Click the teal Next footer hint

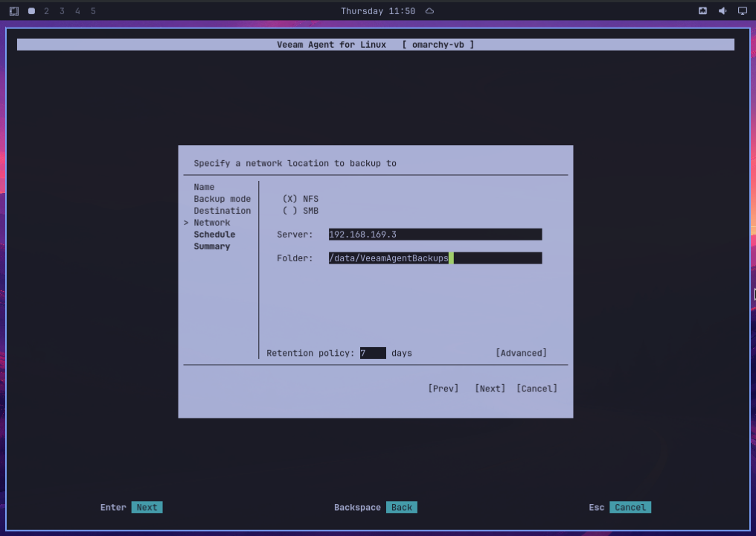[147, 508]
